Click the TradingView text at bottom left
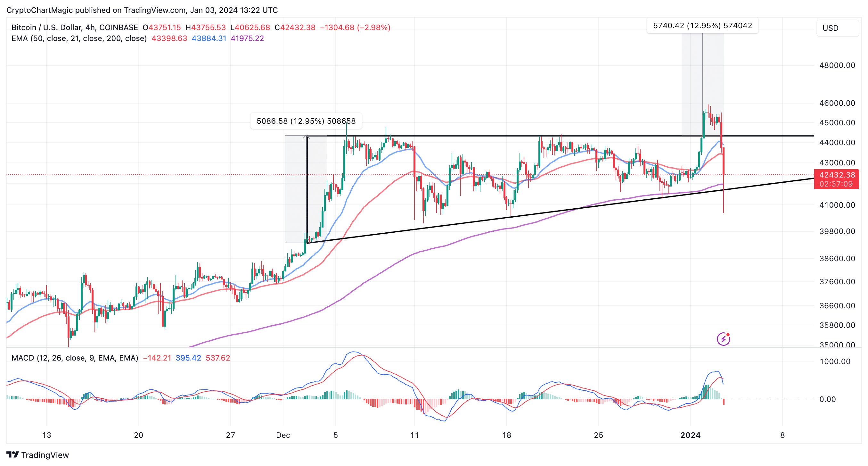The width and height of the screenshot is (868, 466). click(x=45, y=455)
